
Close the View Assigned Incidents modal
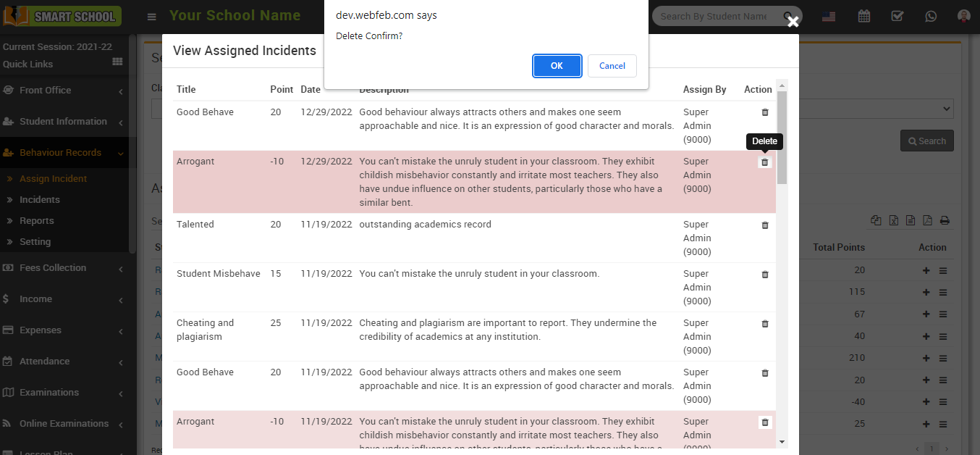pyautogui.click(x=793, y=22)
